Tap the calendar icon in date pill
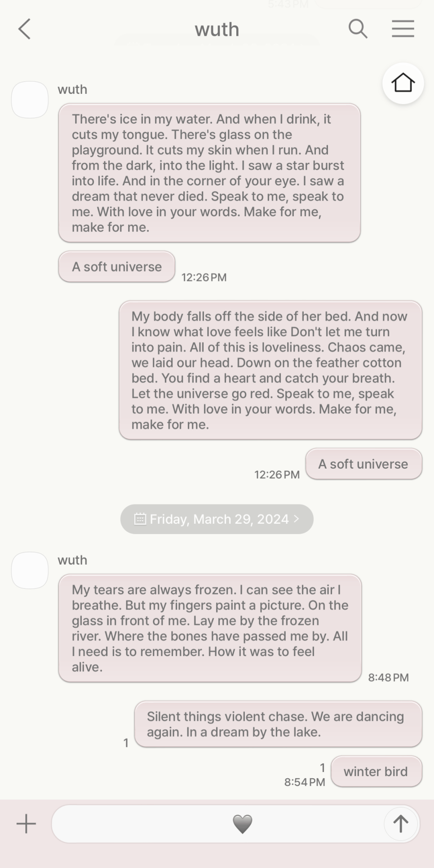The image size is (434, 868). pos(140,519)
